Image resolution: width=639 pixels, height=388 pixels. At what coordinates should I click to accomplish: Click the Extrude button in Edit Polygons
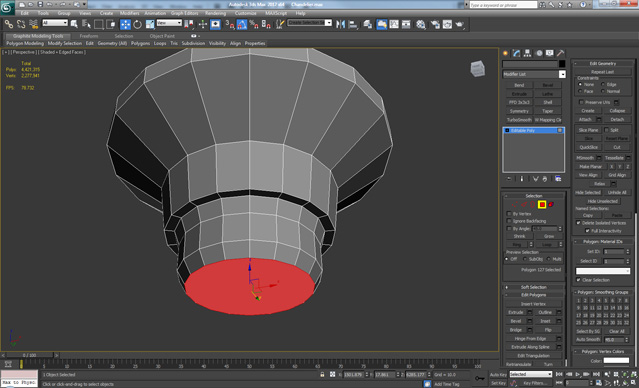[x=516, y=312]
